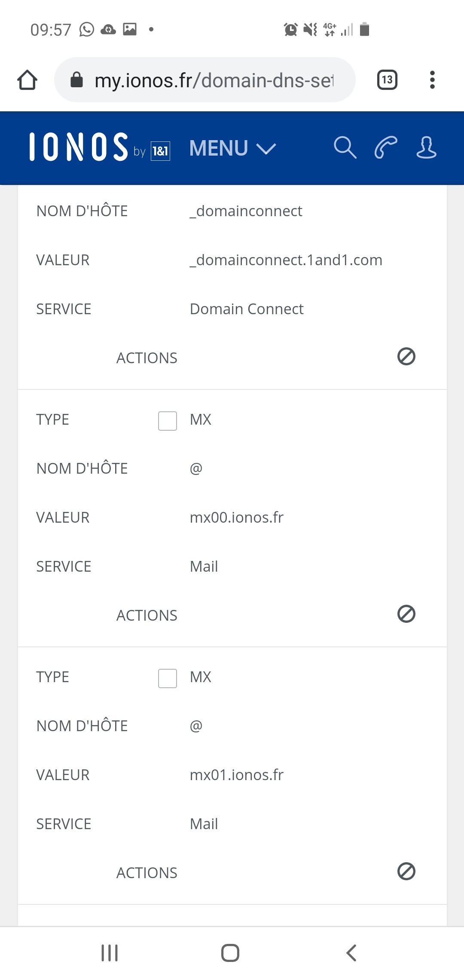Tap the address bar URL my.ionos.fr
The image size is (464, 980).
[214, 80]
